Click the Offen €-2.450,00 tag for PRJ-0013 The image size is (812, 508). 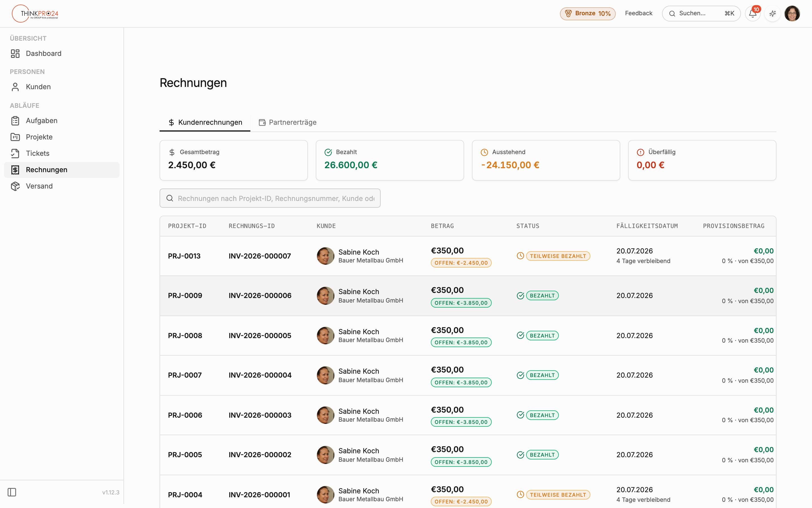461,263
